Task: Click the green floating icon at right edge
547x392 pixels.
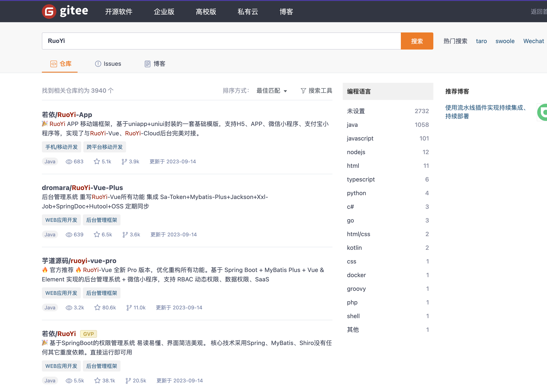Action: coord(542,112)
